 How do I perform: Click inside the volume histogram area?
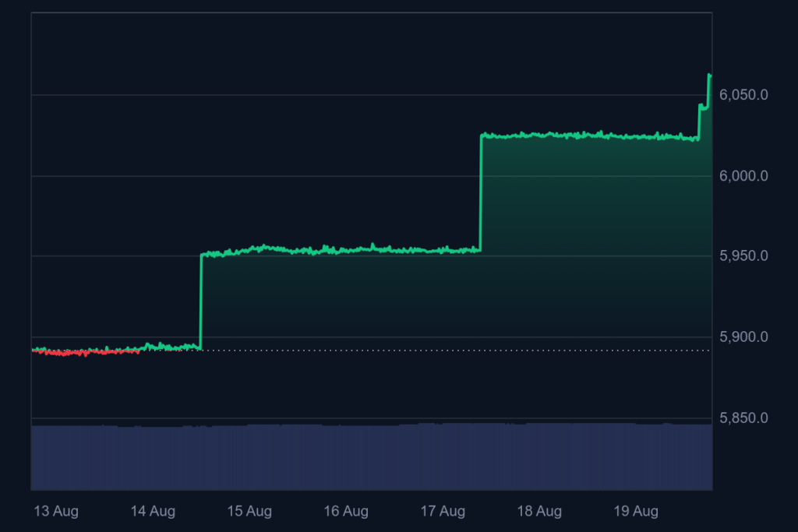coord(366,456)
